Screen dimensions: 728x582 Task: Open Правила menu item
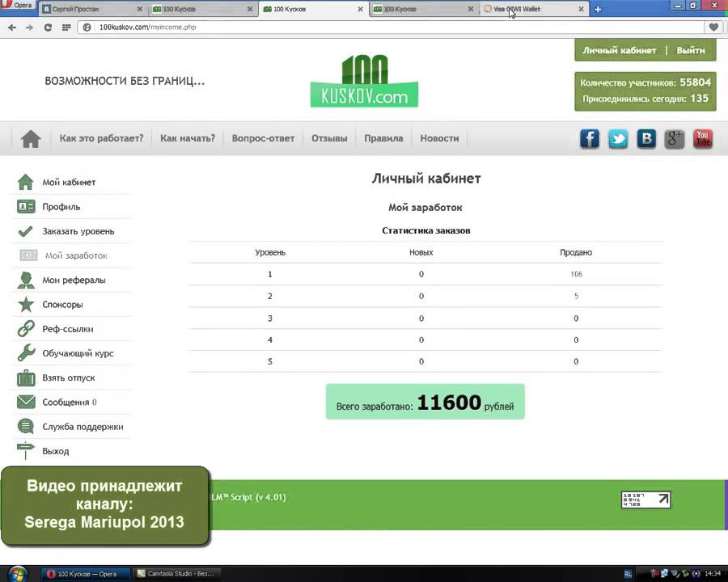click(x=383, y=138)
